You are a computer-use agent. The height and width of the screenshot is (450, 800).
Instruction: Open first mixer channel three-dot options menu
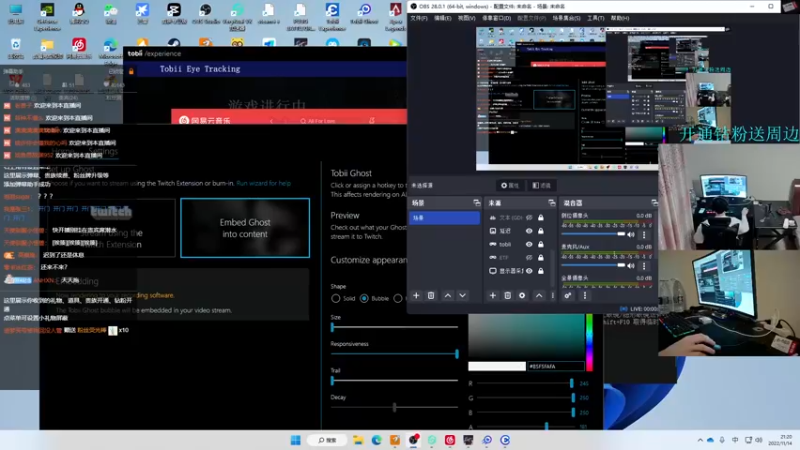tap(644, 235)
